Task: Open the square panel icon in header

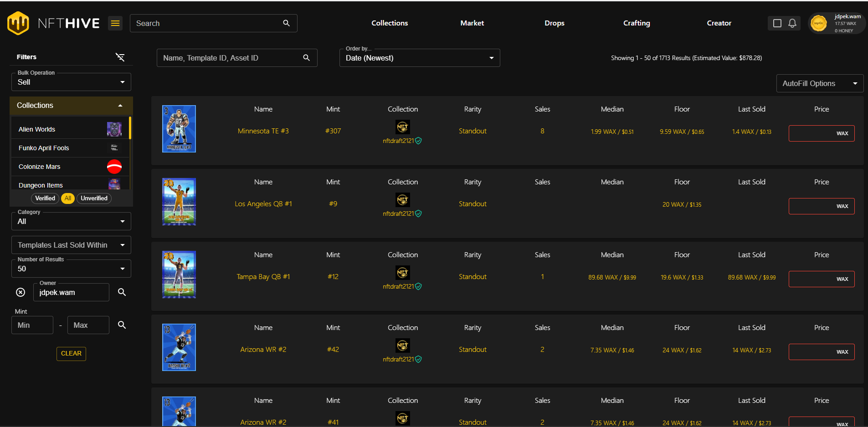Action: click(777, 23)
